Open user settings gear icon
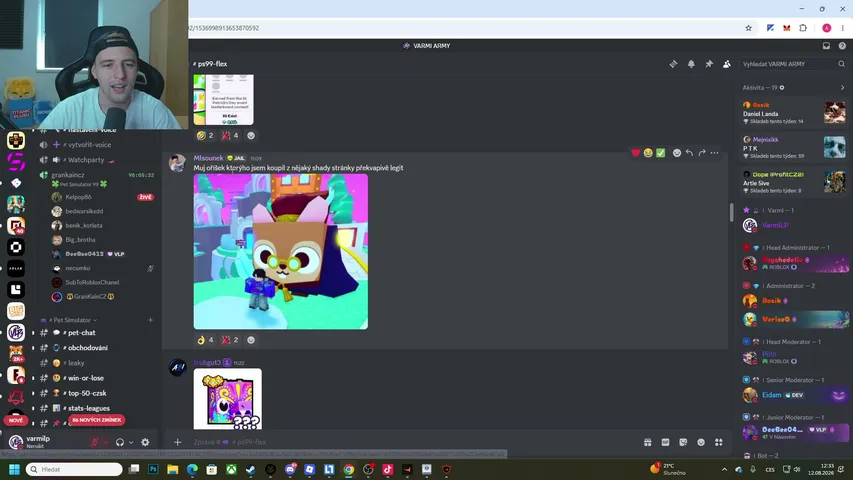This screenshot has width=853, height=480. coord(145,442)
